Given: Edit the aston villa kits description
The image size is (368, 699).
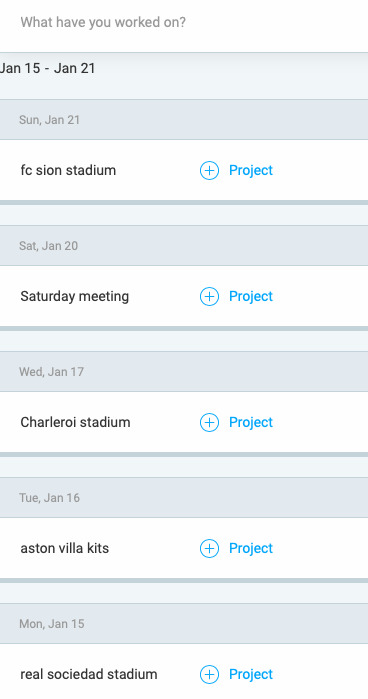Looking at the screenshot, I should [65, 548].
